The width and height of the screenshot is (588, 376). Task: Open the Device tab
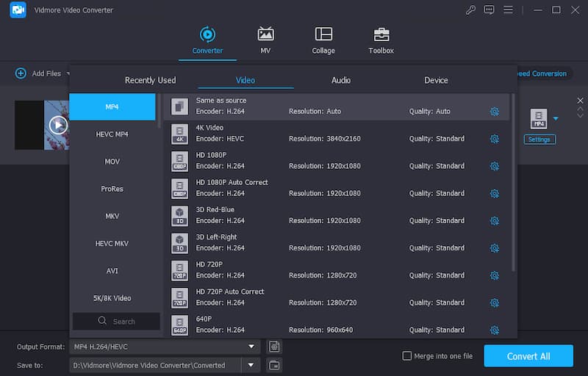coord(436,80)
